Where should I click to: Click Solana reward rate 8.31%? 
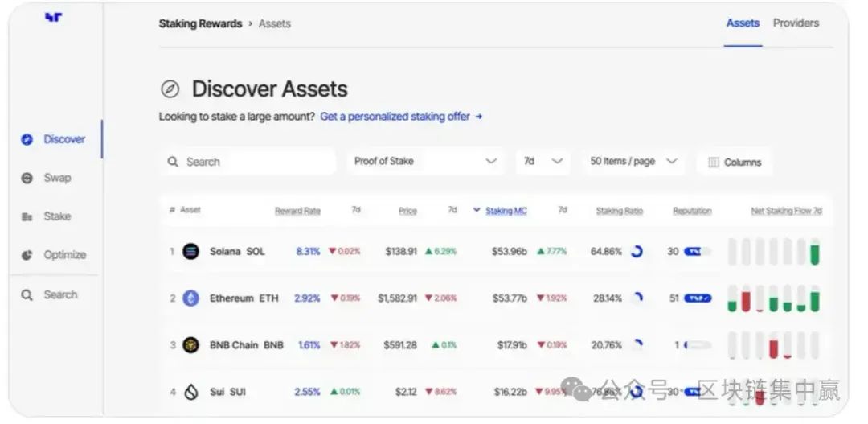pyautogui.click(x=309, y=252)
